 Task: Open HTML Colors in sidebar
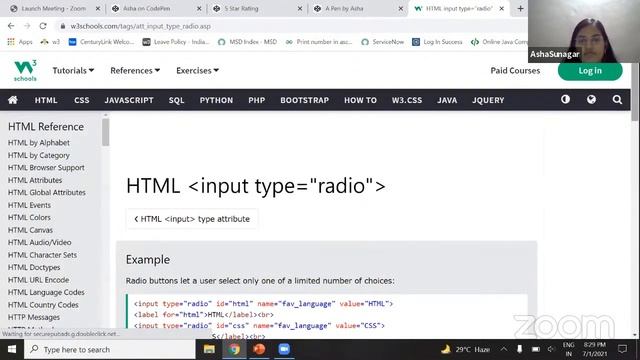tap(29, 217)
